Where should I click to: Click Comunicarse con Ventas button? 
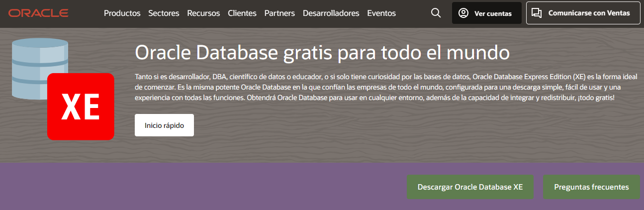583,13
